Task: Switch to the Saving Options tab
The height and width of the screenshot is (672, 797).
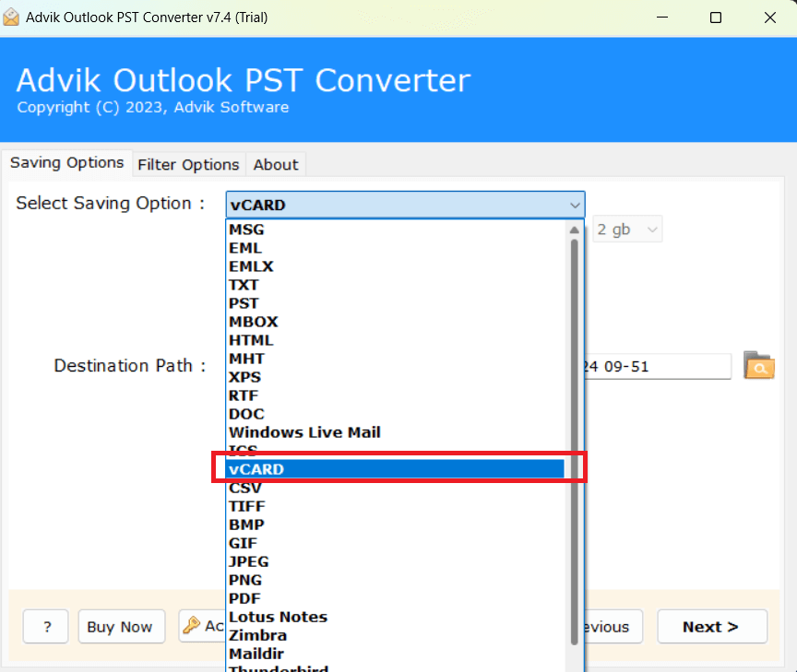Action: pos(67,163)
